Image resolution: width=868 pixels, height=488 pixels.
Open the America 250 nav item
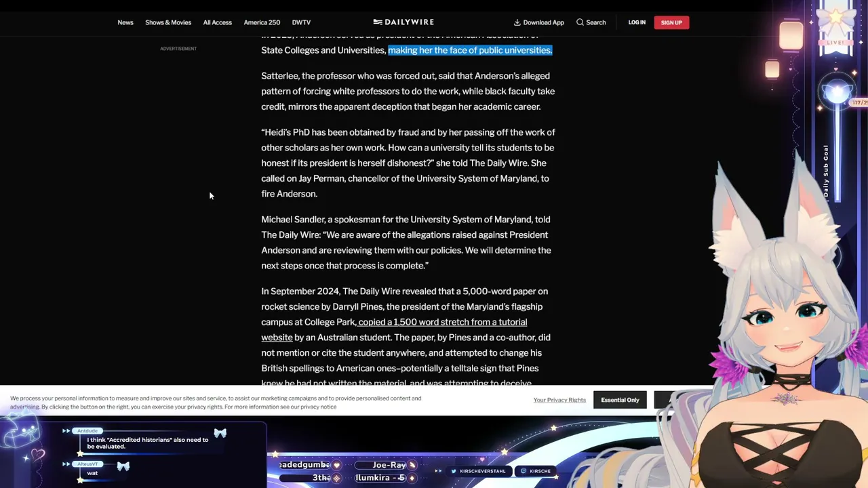262,22
